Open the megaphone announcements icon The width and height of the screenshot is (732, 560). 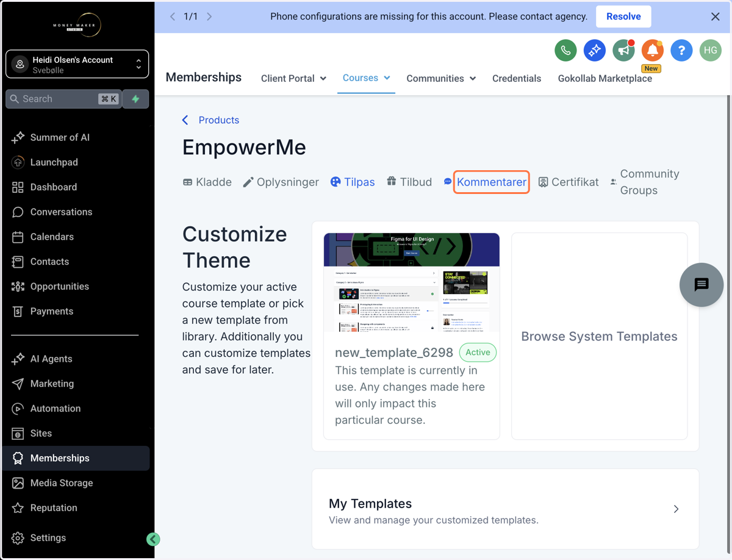623,50
